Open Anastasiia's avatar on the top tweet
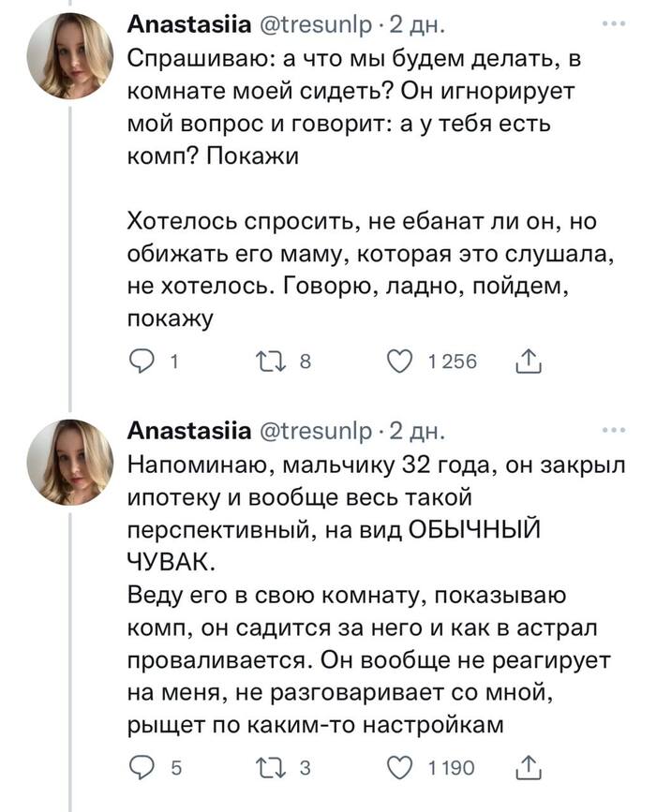The image size is (656, 812). pyautogui.click(x=70, y=58)
